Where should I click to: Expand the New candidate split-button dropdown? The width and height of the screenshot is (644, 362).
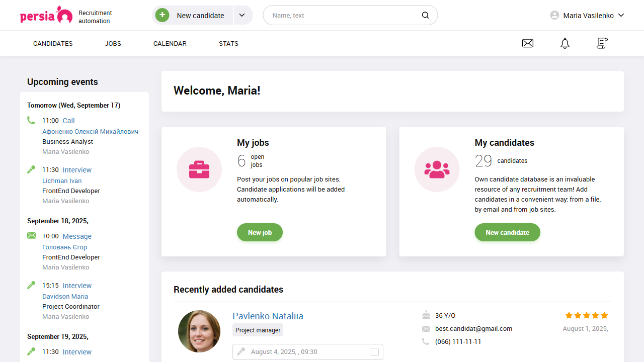(242, 15)
